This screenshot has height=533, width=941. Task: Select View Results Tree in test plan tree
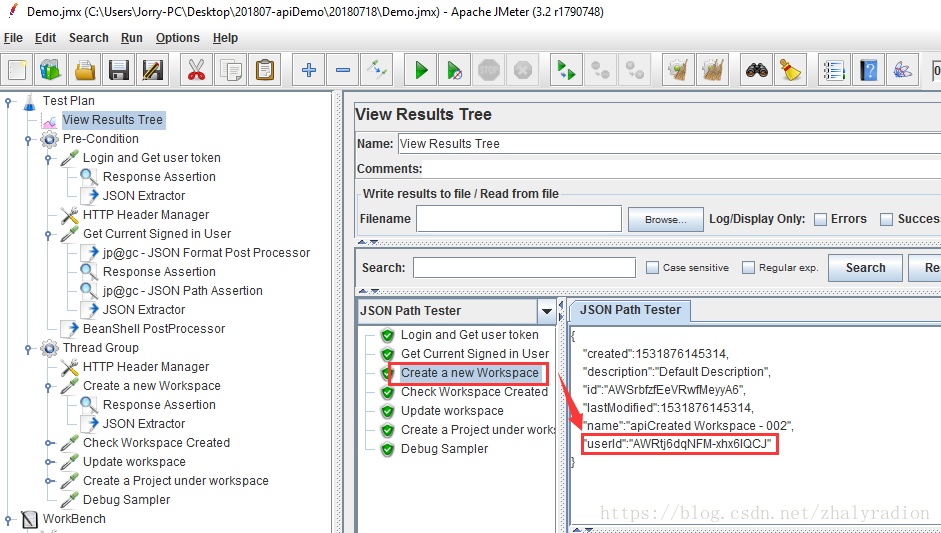[112, 120]
